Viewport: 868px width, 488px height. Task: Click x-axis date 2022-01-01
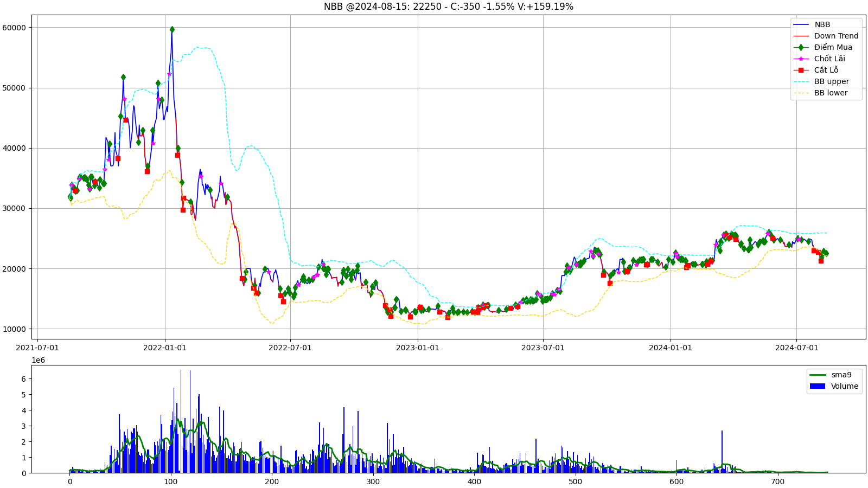165,348
